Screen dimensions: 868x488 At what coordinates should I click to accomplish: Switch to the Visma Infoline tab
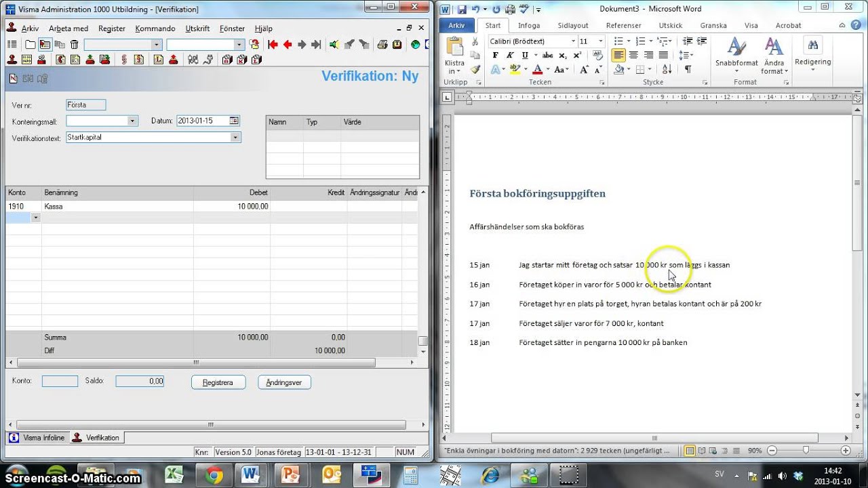[x=38, y=438]
